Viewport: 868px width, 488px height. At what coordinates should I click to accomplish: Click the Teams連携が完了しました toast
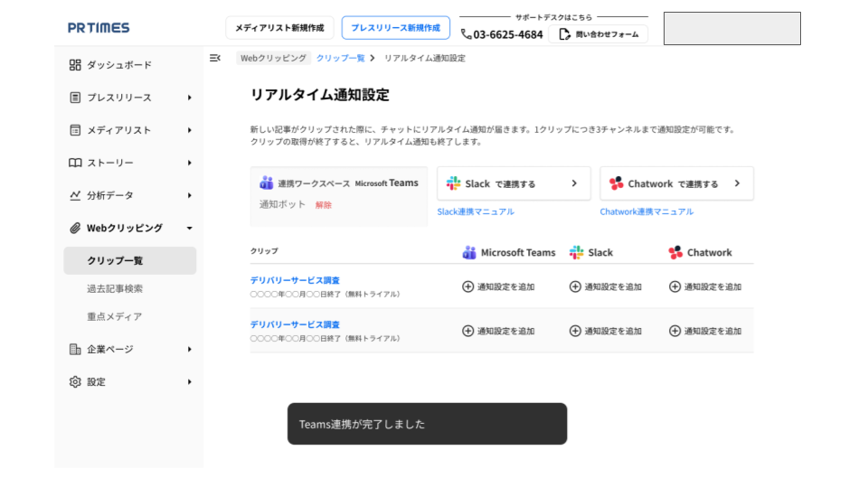(427, 424)
